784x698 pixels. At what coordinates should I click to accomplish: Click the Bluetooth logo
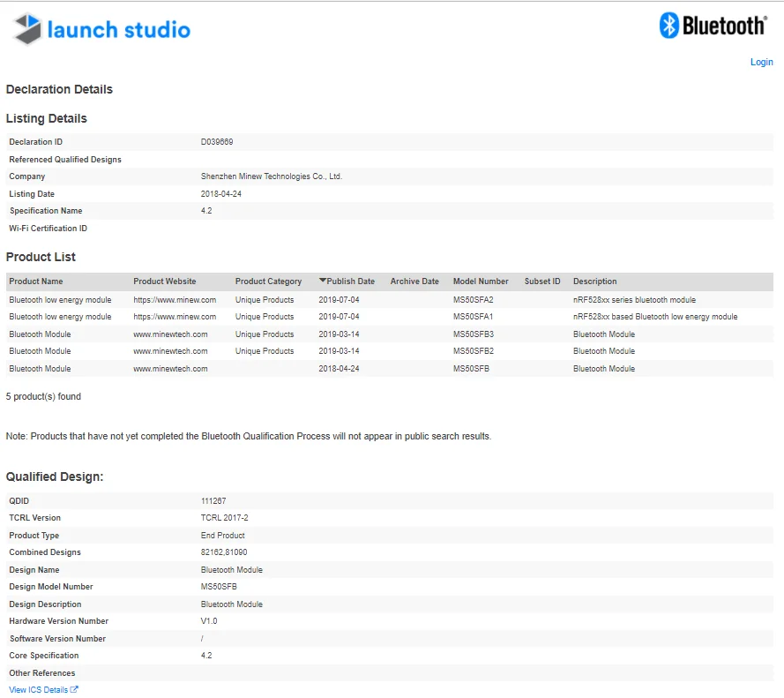point(713,26)
